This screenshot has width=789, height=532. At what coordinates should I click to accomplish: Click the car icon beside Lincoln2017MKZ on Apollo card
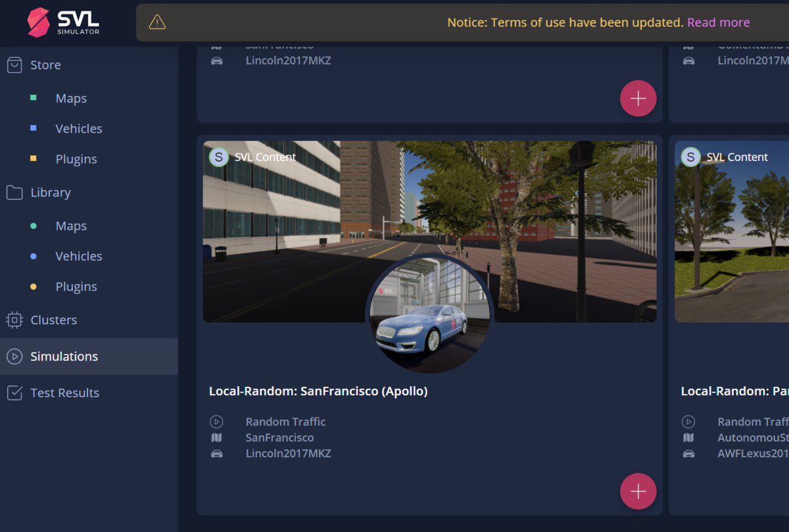(x=216, y=453)
